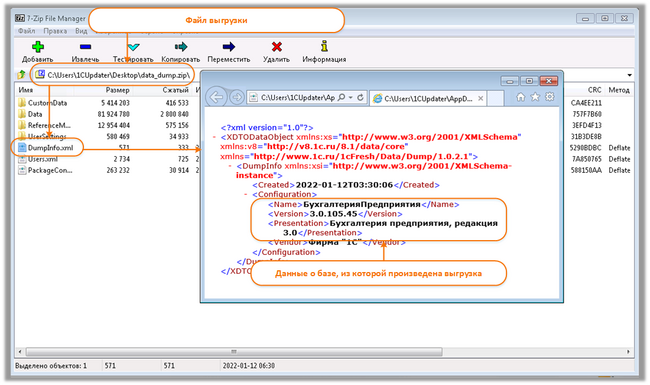Open a new blank browser tab
The height and width of the screenshot is (385, 650).
click(x=495, y=98)
